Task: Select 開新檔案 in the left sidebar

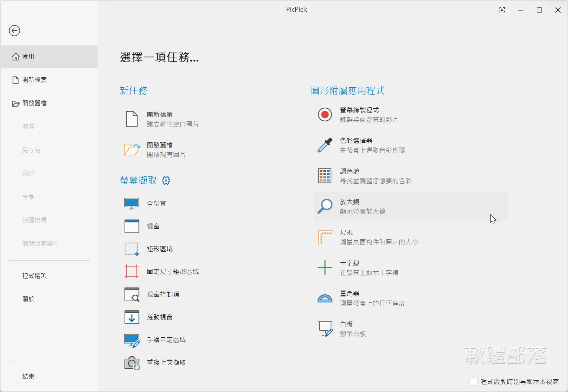Action: click(x=49, y=80)
